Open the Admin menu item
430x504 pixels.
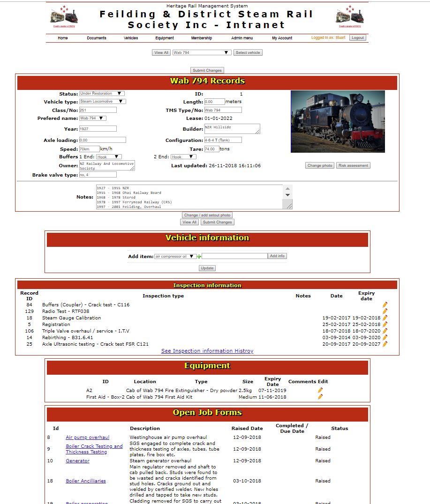pyautogui.click(x=242, y=38)
